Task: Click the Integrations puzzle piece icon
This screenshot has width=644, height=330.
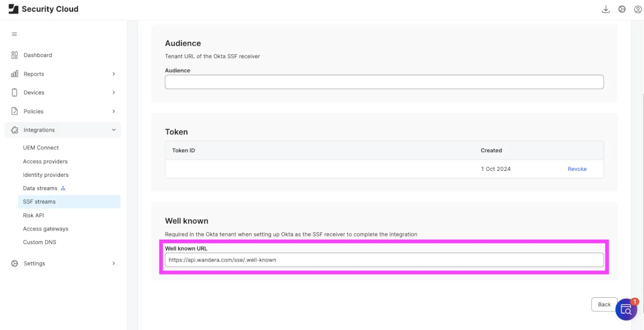Action: [x=14, y=130]
